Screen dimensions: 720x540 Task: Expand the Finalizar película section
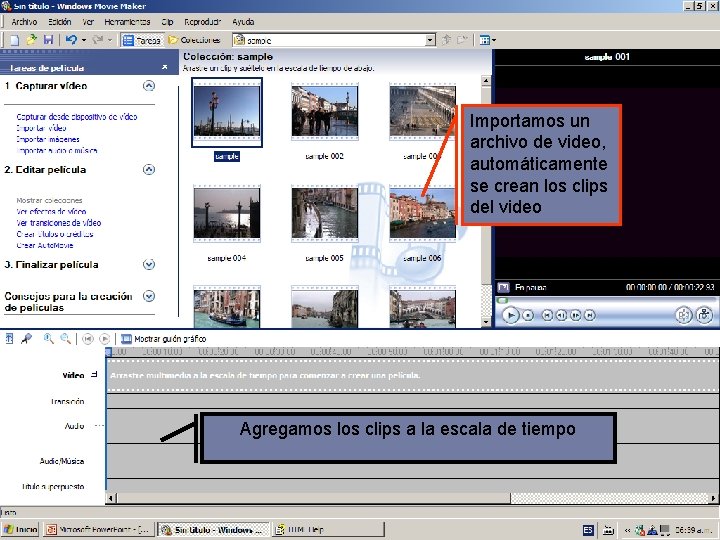click(149, 265)
